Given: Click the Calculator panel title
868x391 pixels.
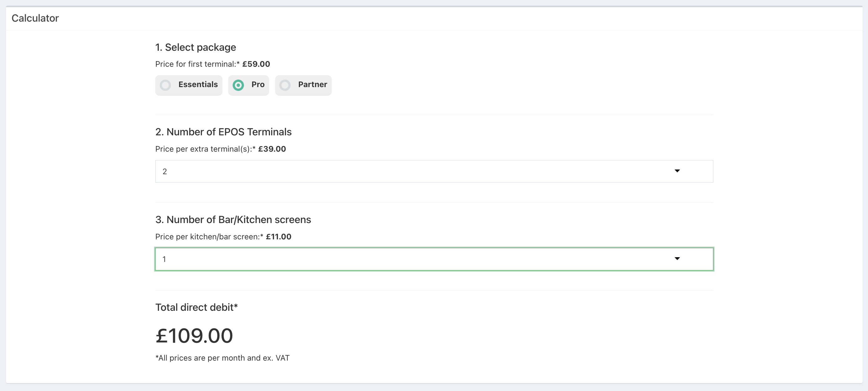Looking at the screenshot, I should (x=35, y=18).
